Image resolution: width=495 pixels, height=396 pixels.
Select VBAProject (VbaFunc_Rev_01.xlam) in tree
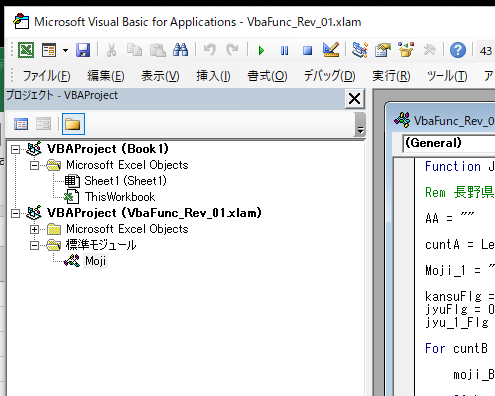(154, 213)
